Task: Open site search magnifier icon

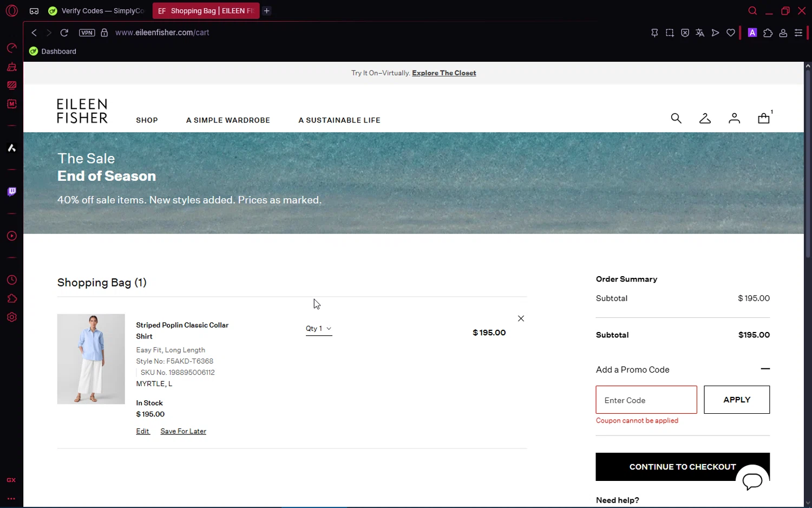Action: coord(676,118)
